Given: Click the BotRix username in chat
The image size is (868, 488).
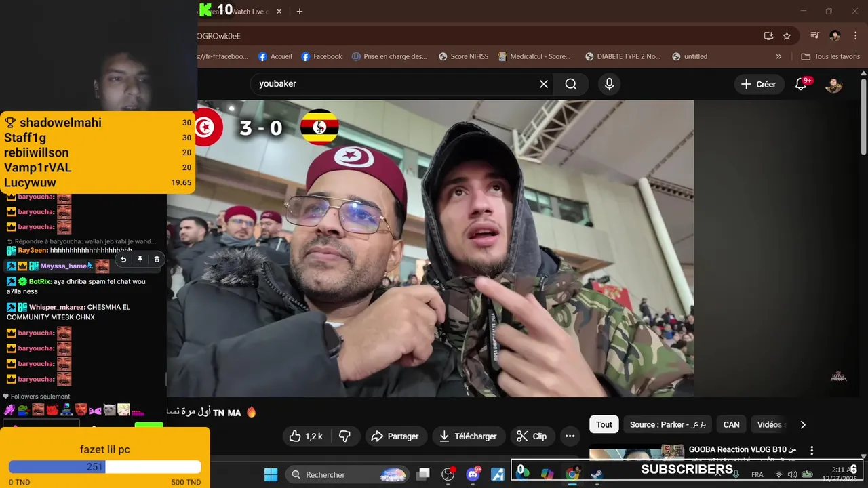Looking at the screenshot, I should click(x=39, y=281).
